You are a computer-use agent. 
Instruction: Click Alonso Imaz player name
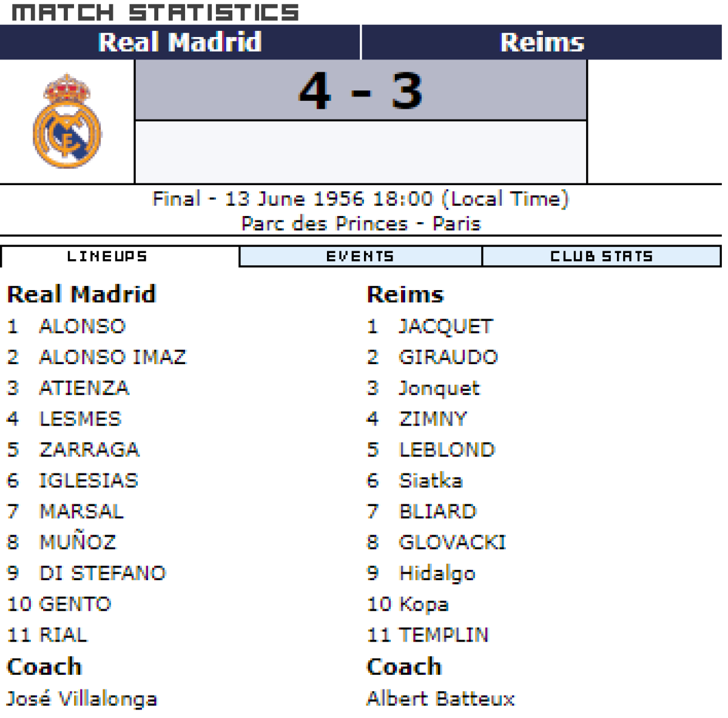[113, 357]
